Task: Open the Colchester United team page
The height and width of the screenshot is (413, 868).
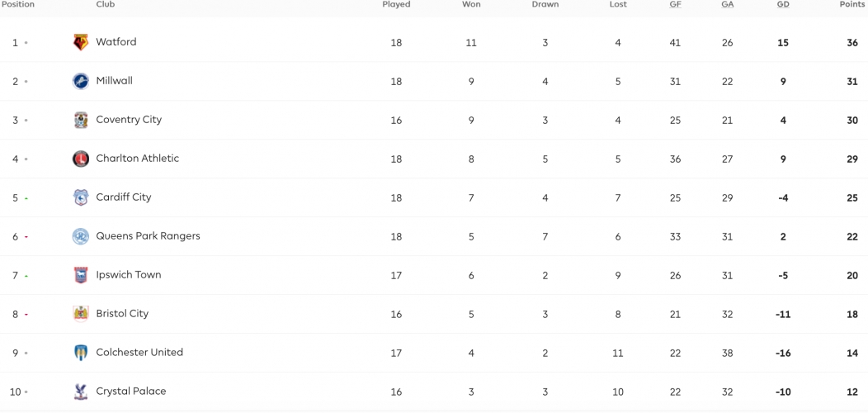Action: 139,352
